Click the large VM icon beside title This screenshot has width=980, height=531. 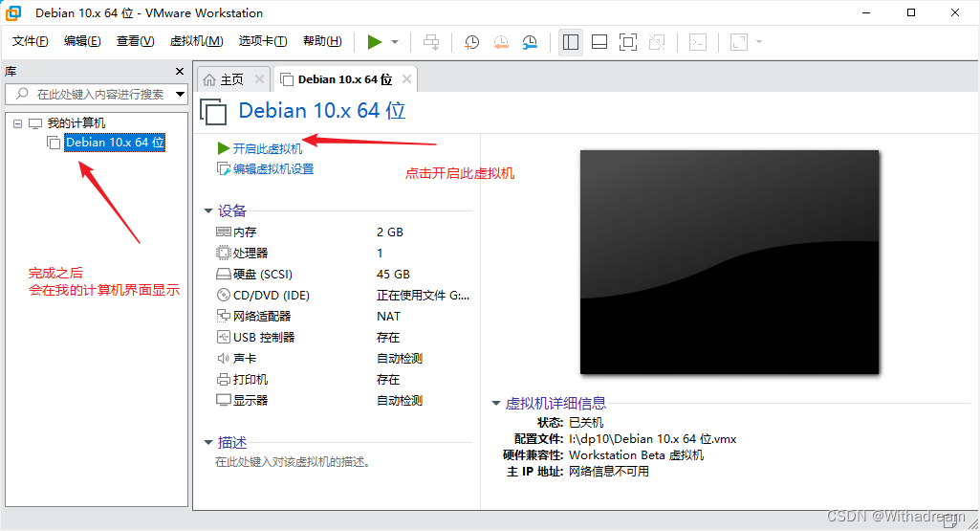[x=214, y=112]
